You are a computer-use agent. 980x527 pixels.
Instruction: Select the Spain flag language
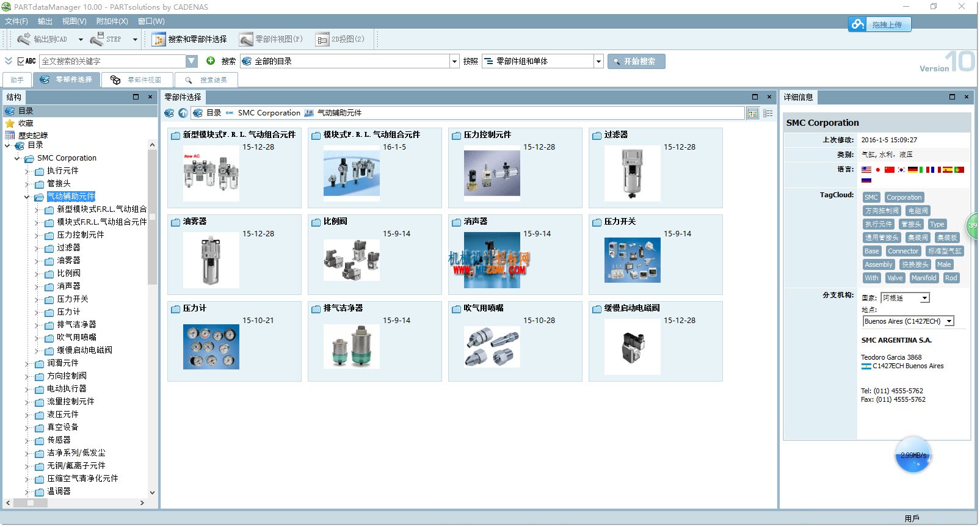pyautogui.click(x=948, y=170)
